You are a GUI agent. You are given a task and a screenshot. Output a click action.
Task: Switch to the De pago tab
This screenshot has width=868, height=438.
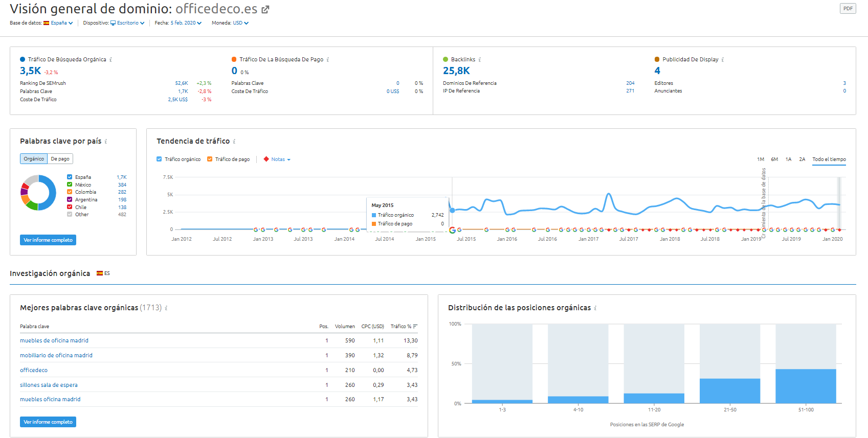[x=60, y=159]
